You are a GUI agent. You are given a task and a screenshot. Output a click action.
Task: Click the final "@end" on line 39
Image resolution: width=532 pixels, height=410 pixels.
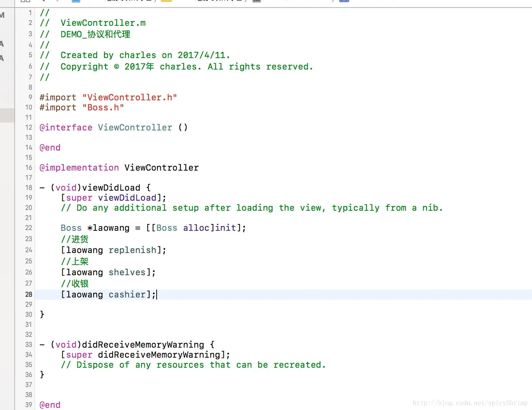50,405
